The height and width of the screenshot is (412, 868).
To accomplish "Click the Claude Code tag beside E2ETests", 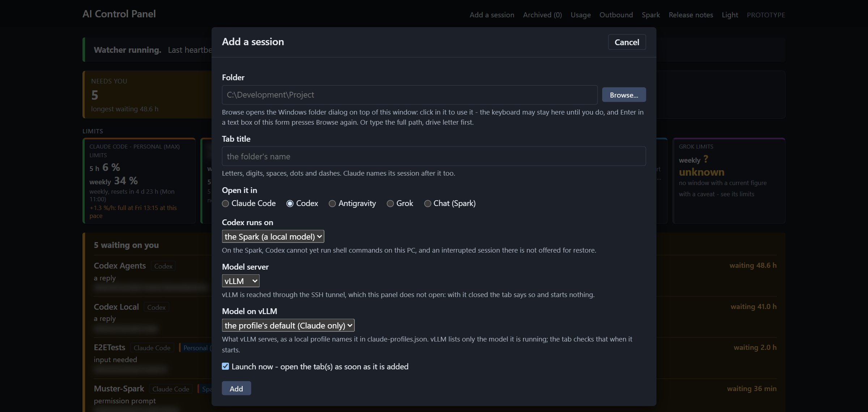I will coord(152,348).
